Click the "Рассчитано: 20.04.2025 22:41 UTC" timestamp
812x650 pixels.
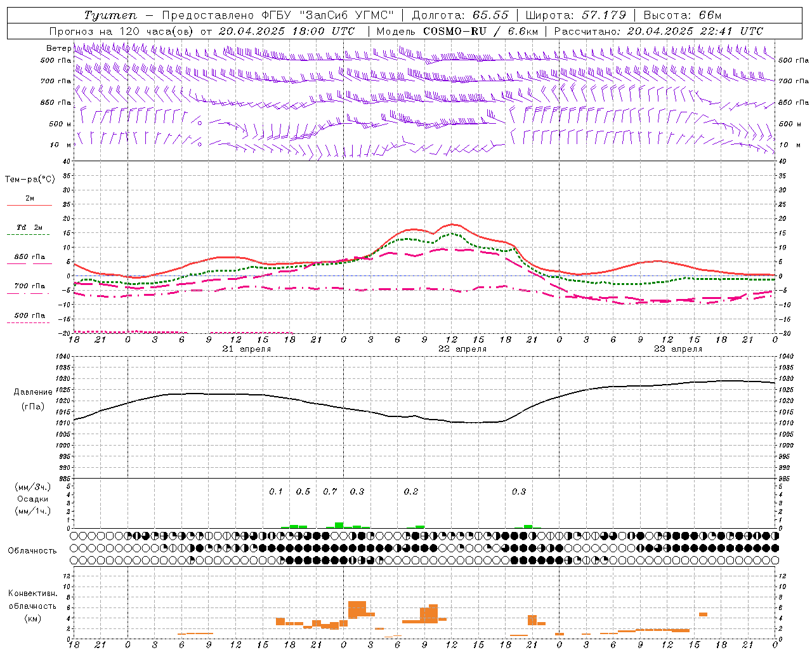click(x=658, y=31)
